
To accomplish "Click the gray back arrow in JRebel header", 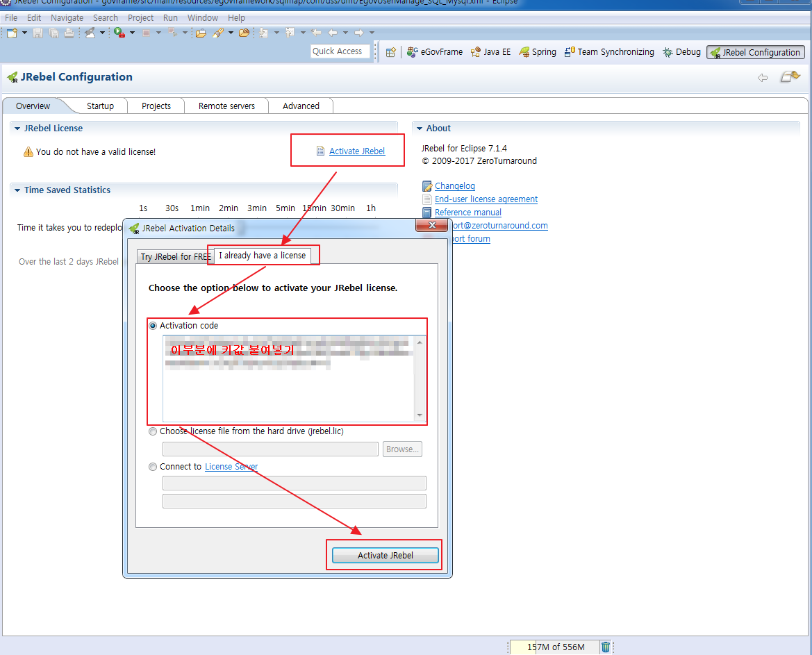I will click(763, 78).
